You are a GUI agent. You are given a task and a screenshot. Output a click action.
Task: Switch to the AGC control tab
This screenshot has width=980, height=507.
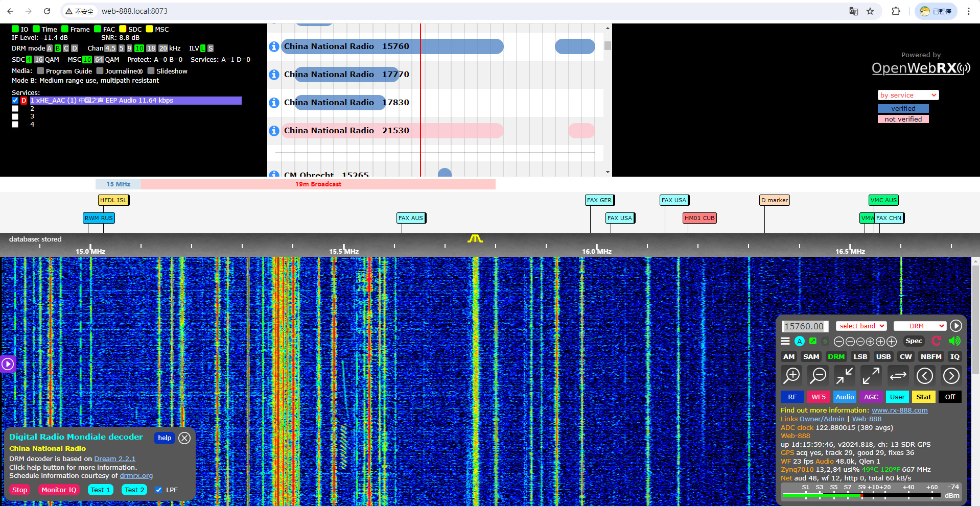click(871, 397)
